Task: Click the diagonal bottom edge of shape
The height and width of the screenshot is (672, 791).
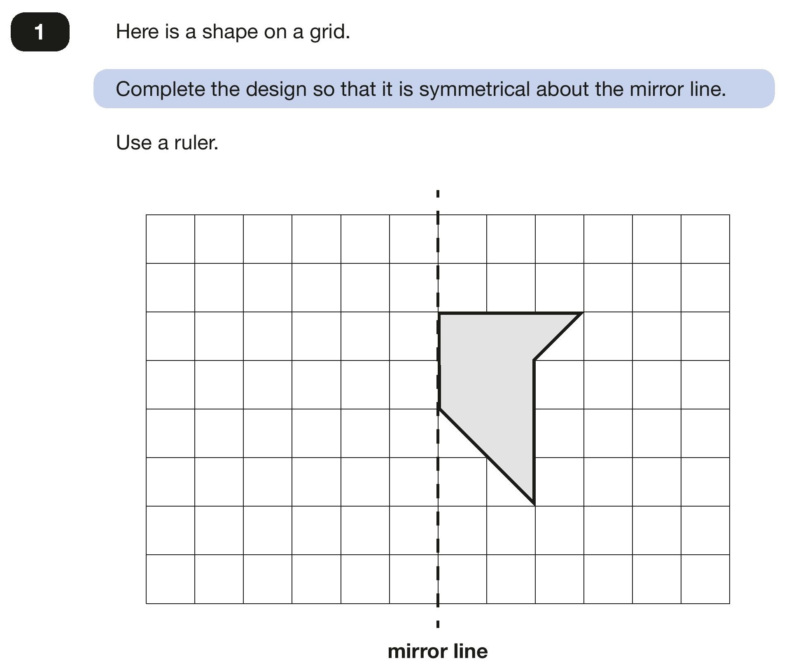Action: click(487, 456)
